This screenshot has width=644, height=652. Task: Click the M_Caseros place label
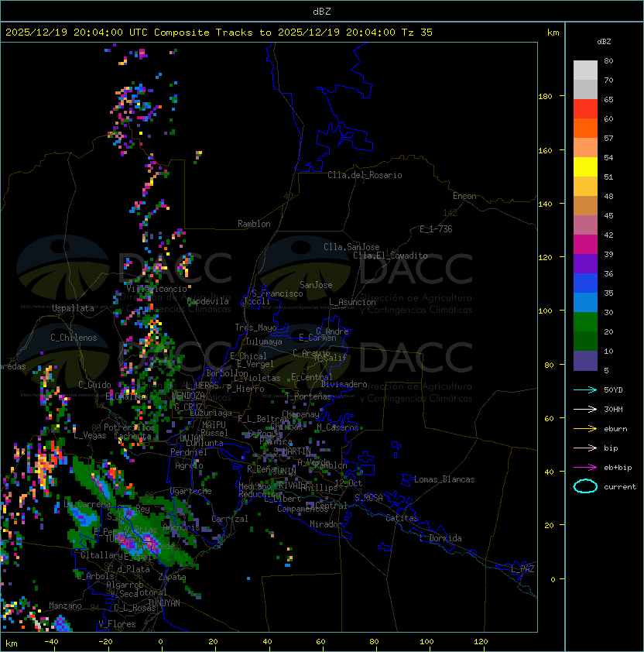pyautogui.click(x=337, y=427)
